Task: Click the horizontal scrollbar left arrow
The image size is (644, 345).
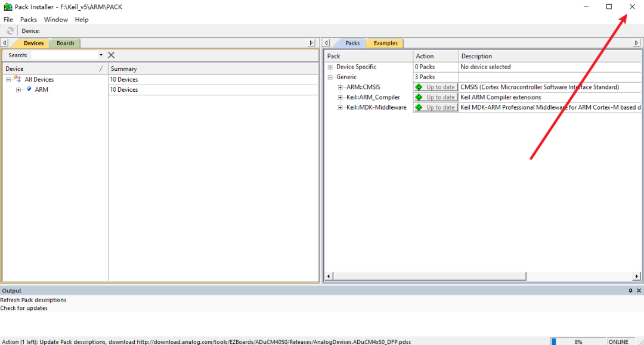Action: point(328,276)
